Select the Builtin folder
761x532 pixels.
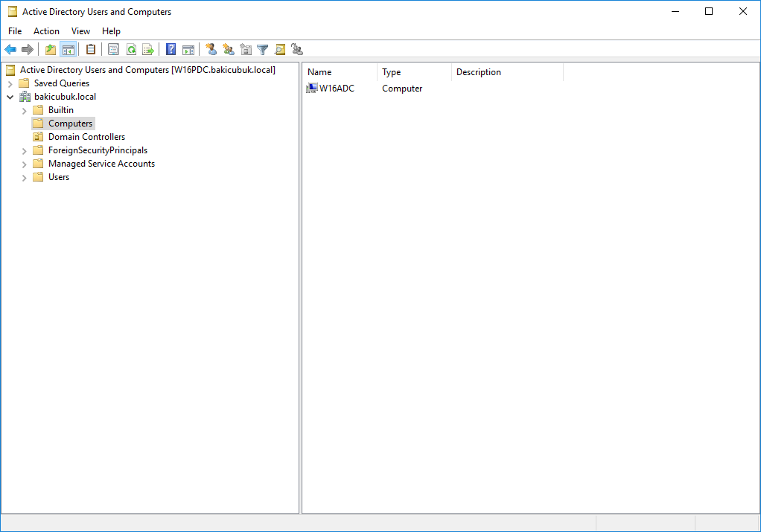click(x=60, y=110)
